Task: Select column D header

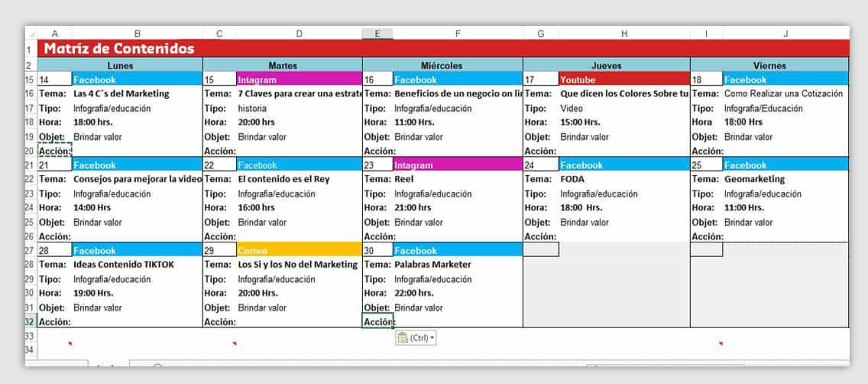Action: (299, 34)
